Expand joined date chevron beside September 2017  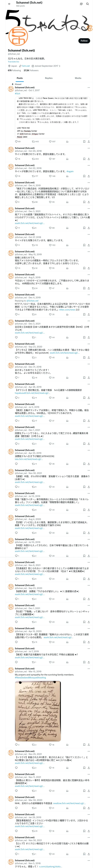pyautogui.click(x=60, y=66)
